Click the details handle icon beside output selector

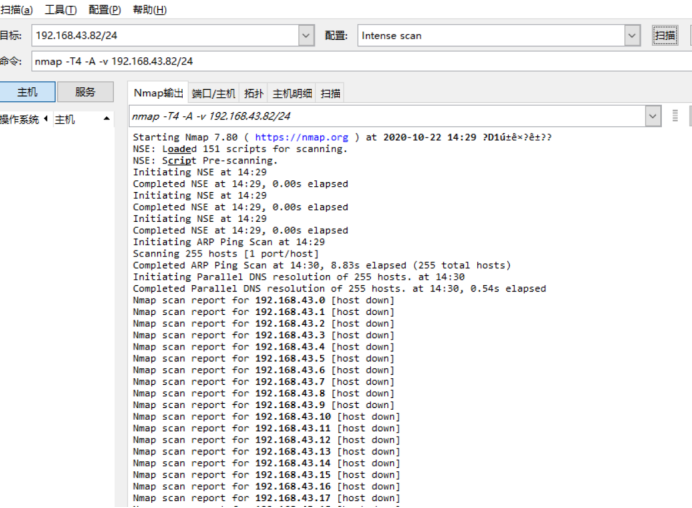coord(675,116)
